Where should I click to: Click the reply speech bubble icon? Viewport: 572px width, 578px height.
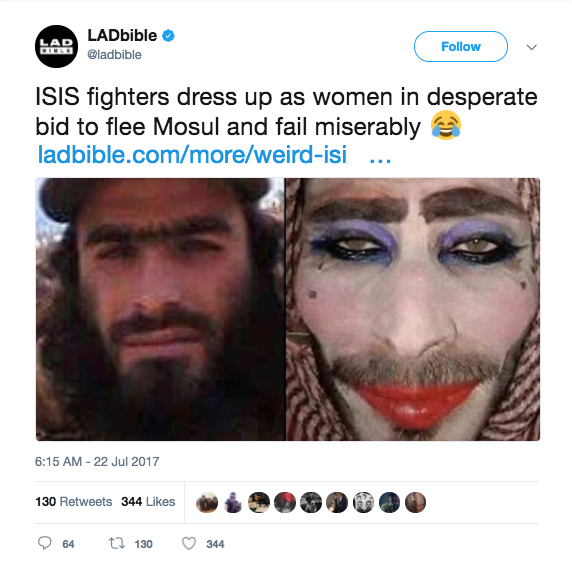[45, 543]
